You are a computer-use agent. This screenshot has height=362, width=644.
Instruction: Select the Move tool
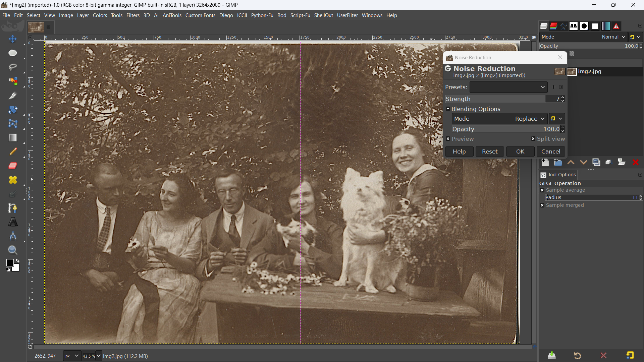click(13, 39)
